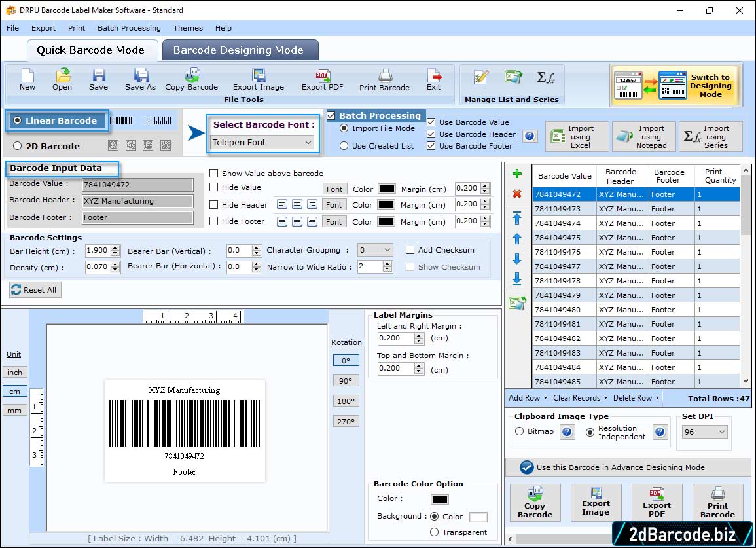
Task: Move selected row up one position
Action: (517, 239)
